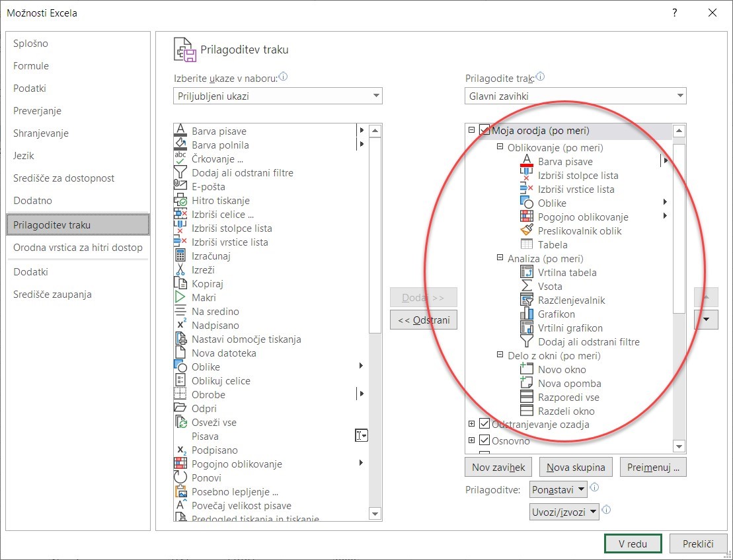
Task: Click the Obrobe borders icon
Action: pos(180,394)
